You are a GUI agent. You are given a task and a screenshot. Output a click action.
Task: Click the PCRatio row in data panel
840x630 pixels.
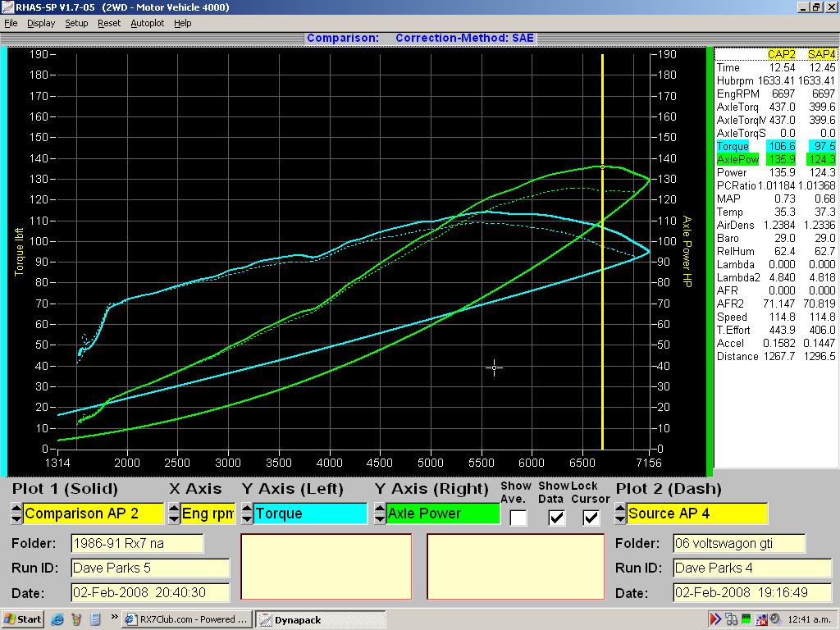776,186
